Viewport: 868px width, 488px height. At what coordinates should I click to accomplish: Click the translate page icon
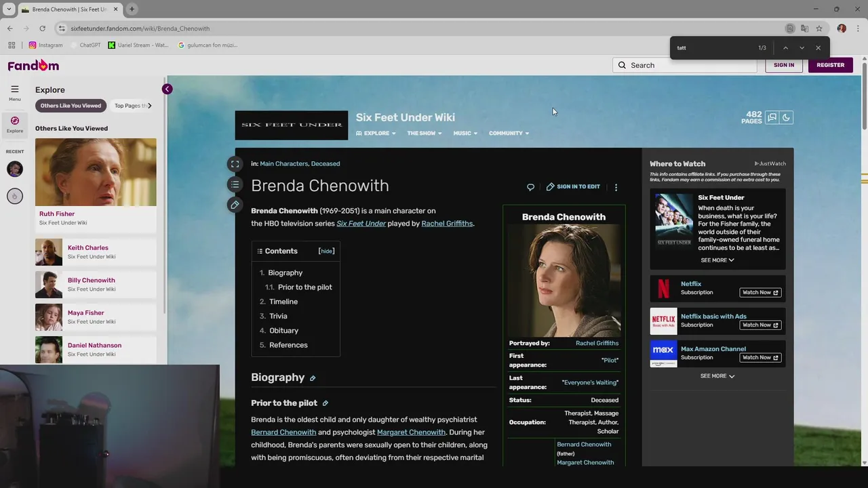tap(804, 28)
